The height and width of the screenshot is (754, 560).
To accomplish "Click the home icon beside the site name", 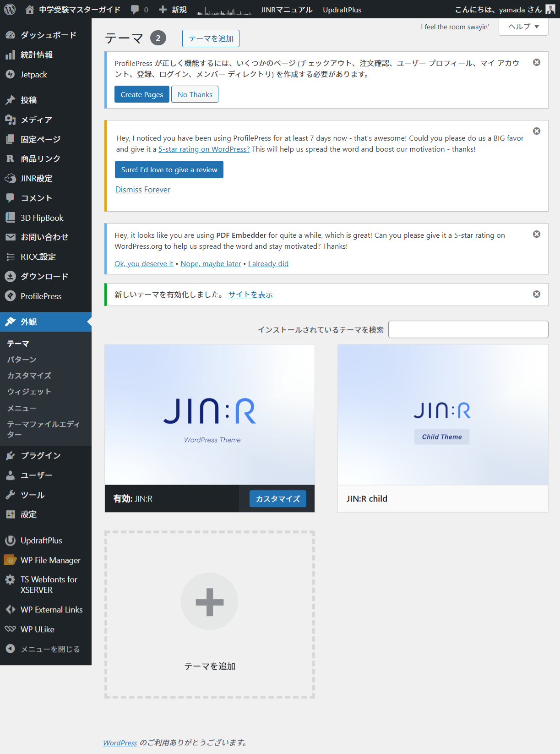I will pos(30,10).
